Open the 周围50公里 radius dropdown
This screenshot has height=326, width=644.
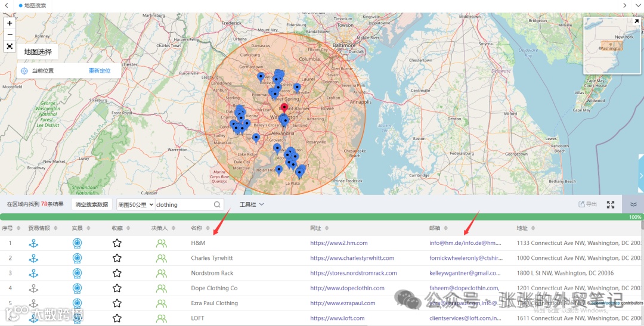pyautogui.click(x=135, y=204)
